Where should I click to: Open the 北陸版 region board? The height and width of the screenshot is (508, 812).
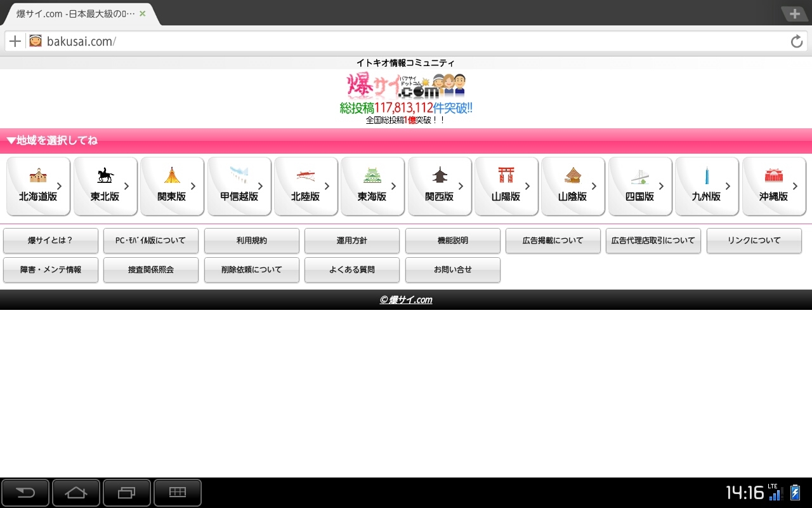[306, 186]
